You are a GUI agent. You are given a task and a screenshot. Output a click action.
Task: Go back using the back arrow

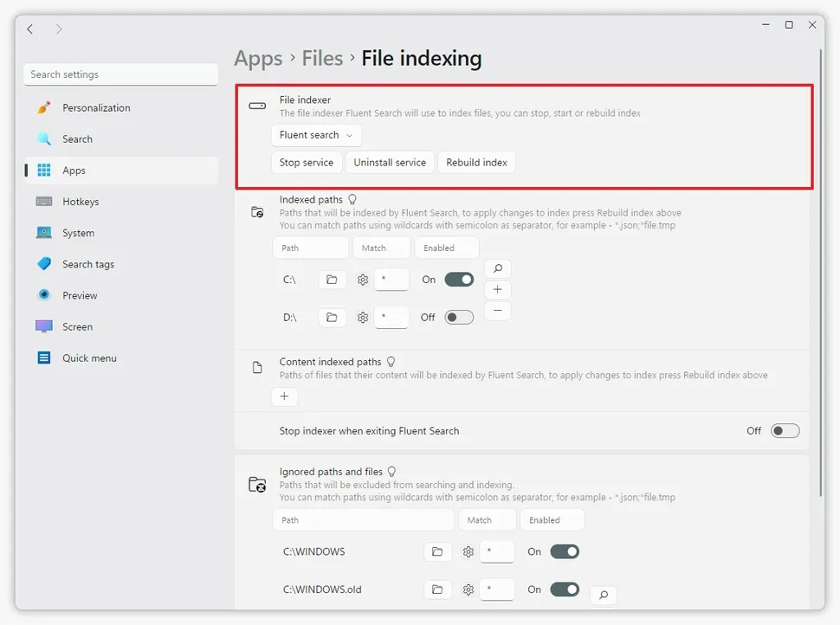30,29
